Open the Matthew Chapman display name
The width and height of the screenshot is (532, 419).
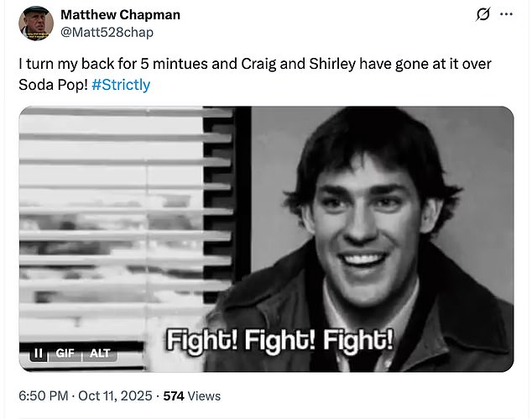click(x=121, y=15)
